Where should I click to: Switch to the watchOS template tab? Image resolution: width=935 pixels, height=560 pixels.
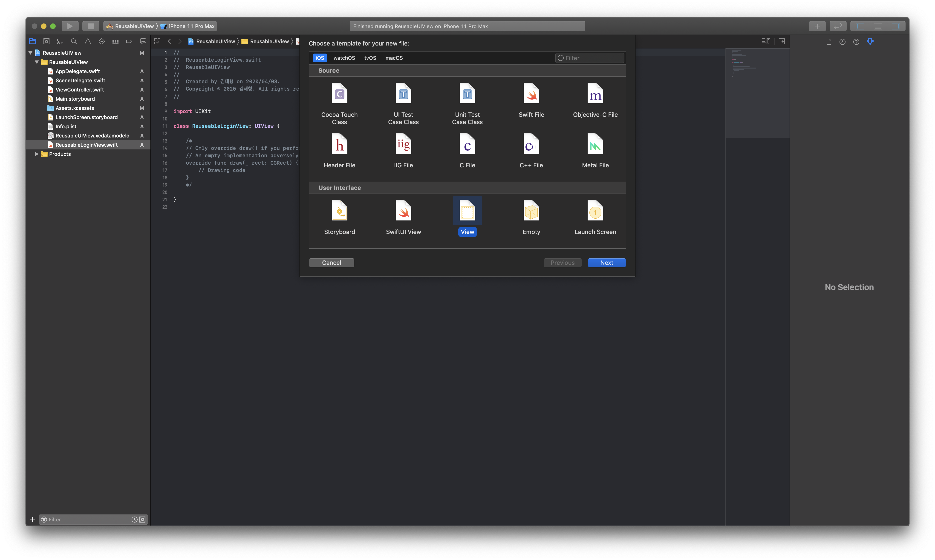(x=344, y=58)
